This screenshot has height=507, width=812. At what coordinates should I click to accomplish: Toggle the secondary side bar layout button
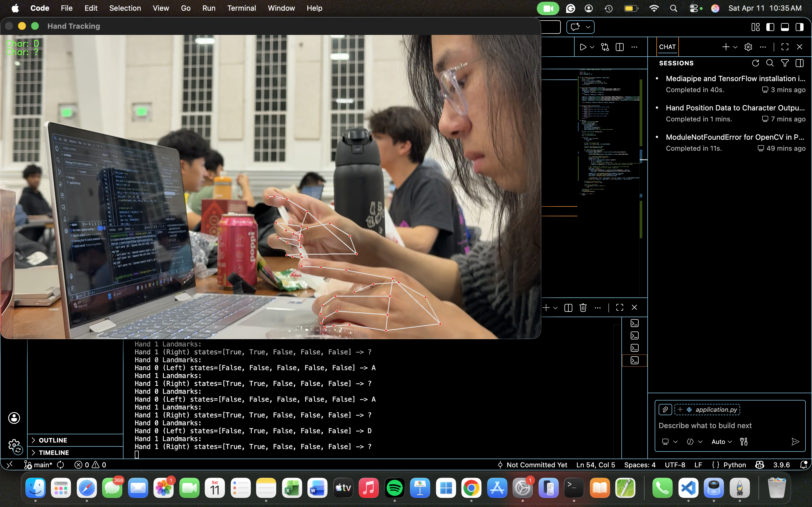[800, 27]
